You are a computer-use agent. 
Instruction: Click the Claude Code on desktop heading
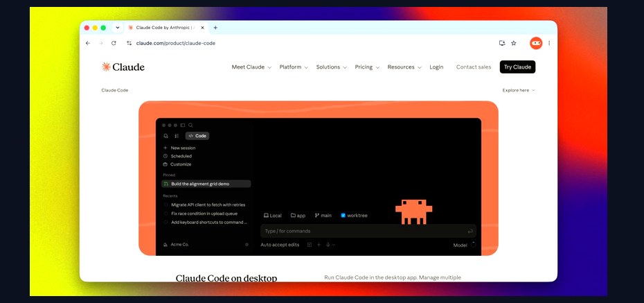click(226, 278)
